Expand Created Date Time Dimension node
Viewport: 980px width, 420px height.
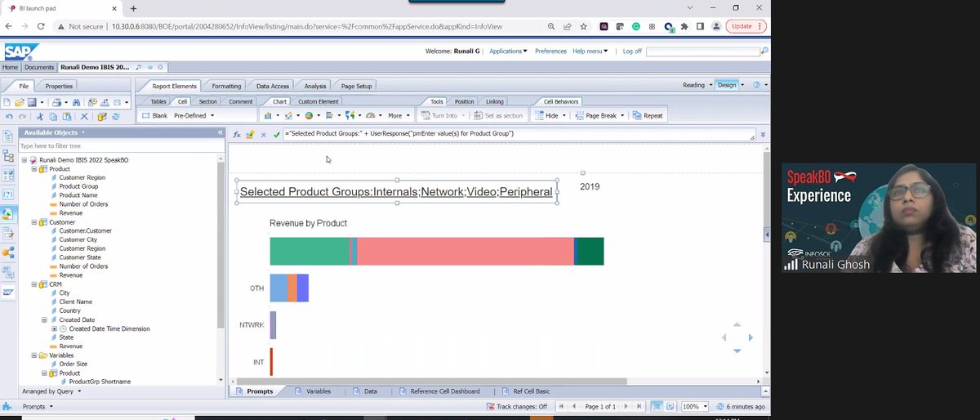pos(55,328)
